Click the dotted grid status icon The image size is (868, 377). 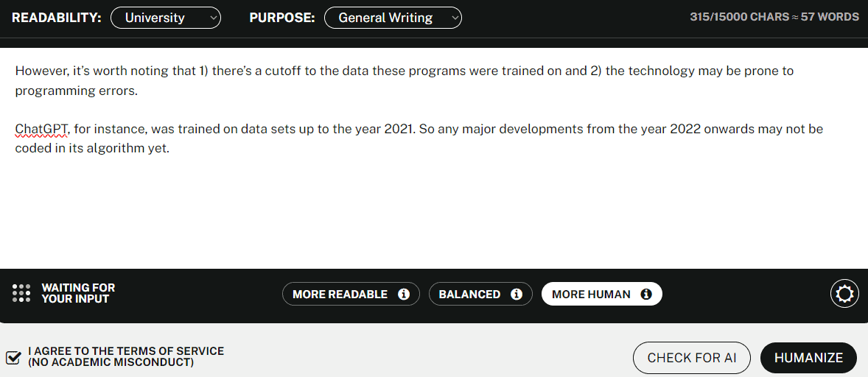(x=21, y=293)
